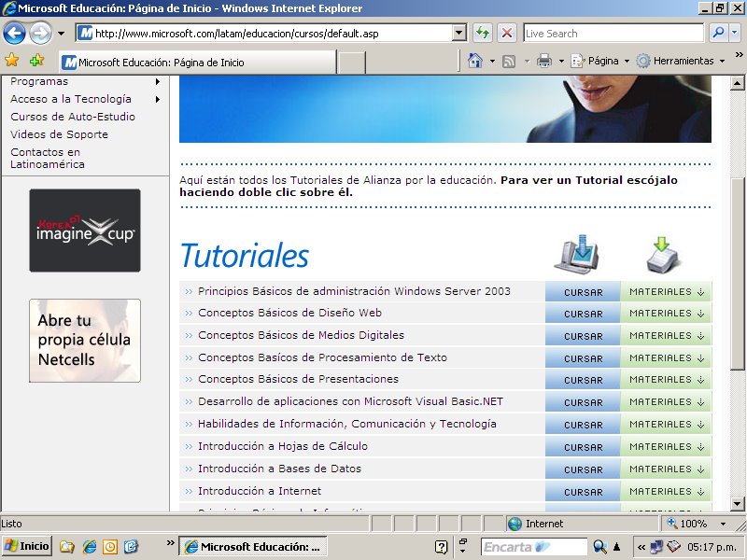Expand the Print options dropdown arrow
Image resolution: width=747 pixels, height=560 pixels.
561,61
